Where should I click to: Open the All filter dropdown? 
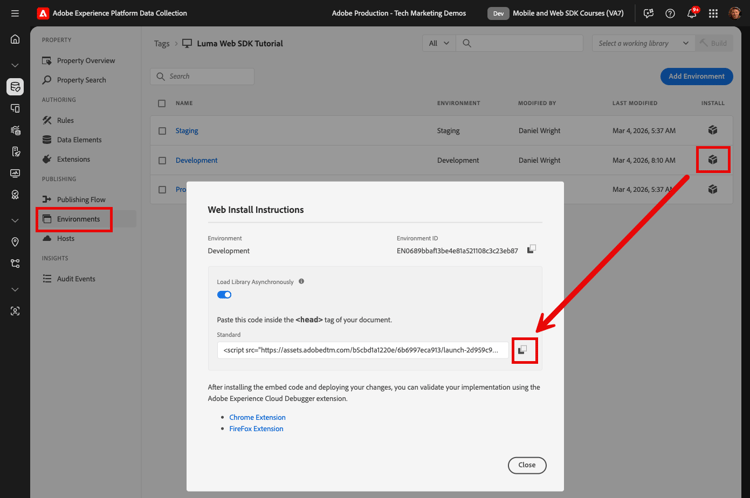pos(439,43)
